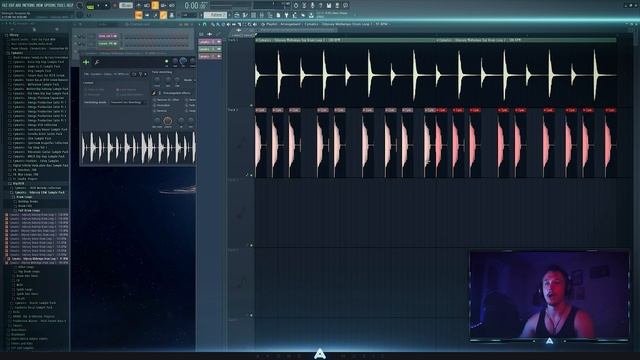Click first audio clip title bar on Track 1
Viewport: 640px width, 360px height.
(x=345, y=40)
